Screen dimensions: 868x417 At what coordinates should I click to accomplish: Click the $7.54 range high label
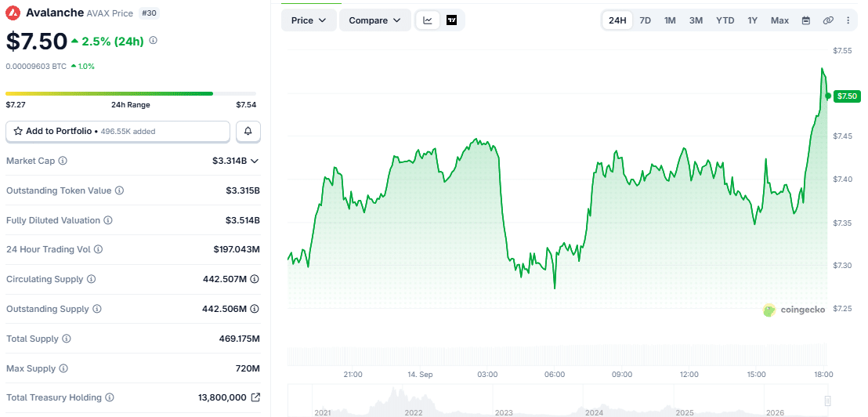[x=246, y=105]
